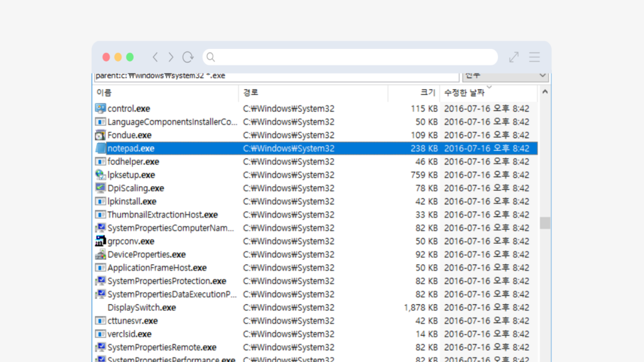Sort by the 수정한 날짜 column header
The image size is (644, 362).
point(464,92)
